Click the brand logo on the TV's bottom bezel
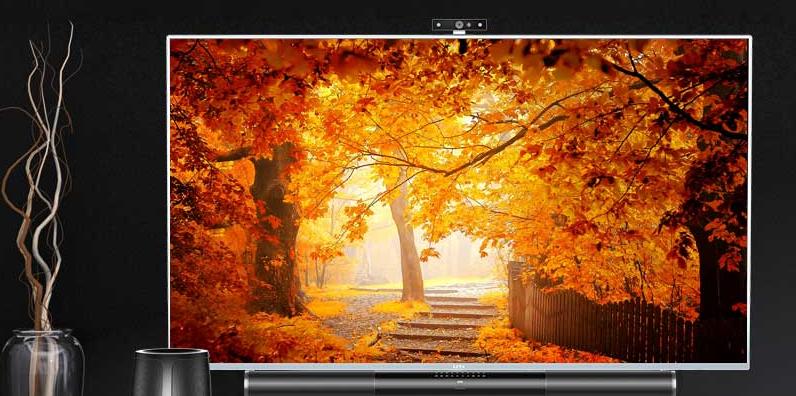The image size is (796, 396). click(x=458, y=366)
